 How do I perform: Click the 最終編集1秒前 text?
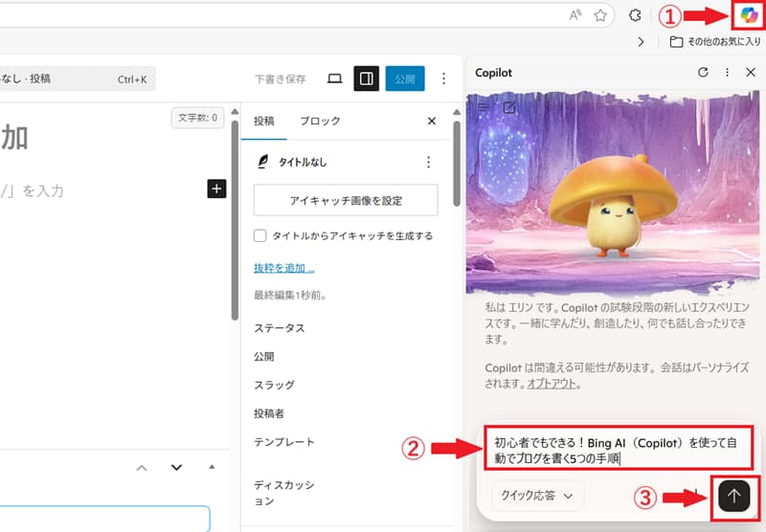(290, 296)
